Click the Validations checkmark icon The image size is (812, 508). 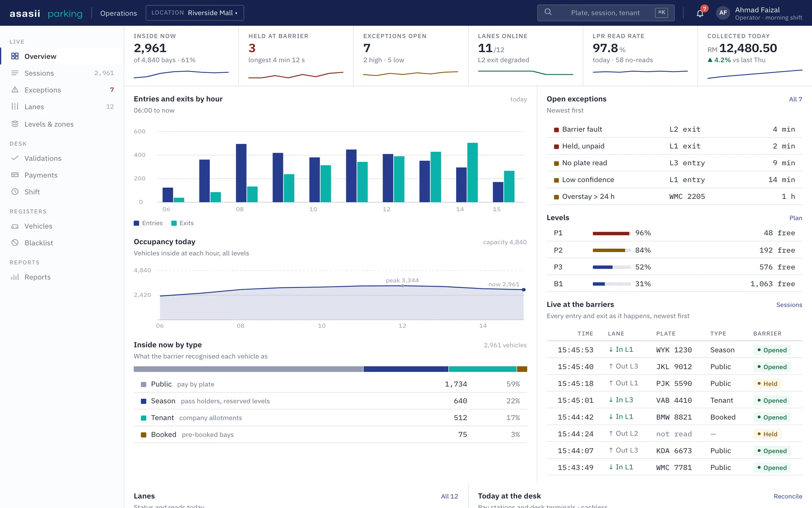(x=15, y=158)
